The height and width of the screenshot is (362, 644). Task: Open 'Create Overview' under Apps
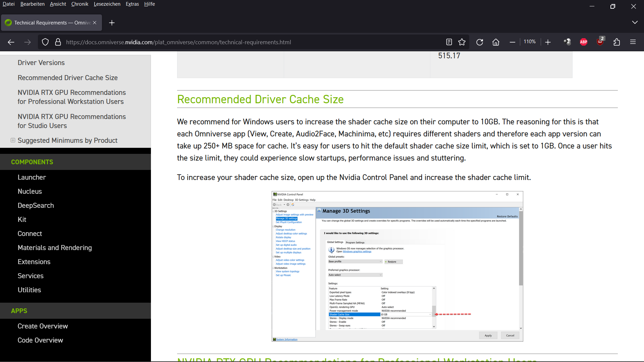[x=43, y=326]
